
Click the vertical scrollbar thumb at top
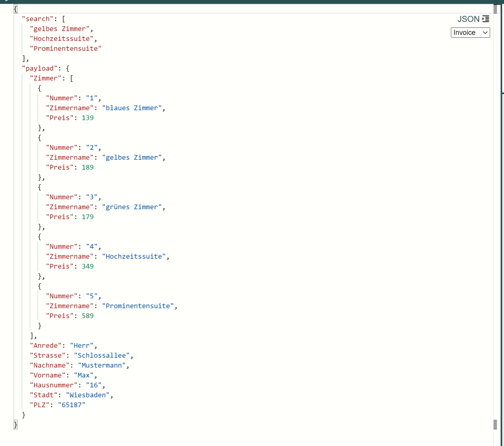pos(495,9)
